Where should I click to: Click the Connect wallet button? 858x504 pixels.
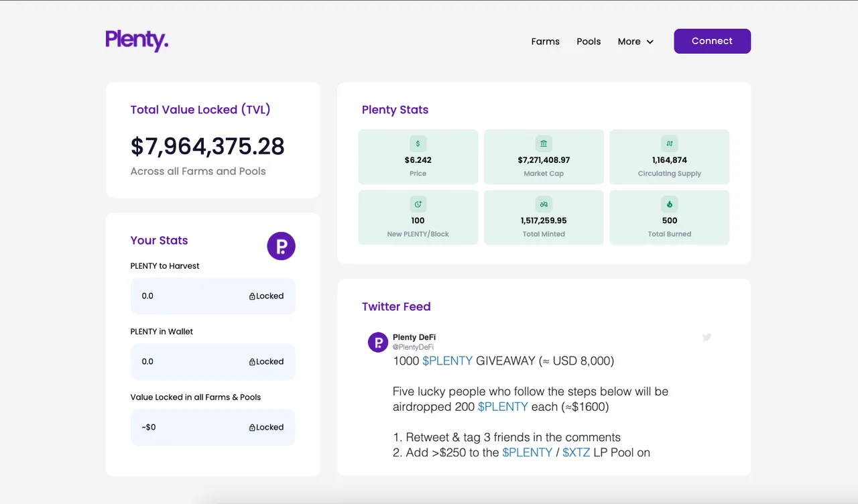pos(712,41)
